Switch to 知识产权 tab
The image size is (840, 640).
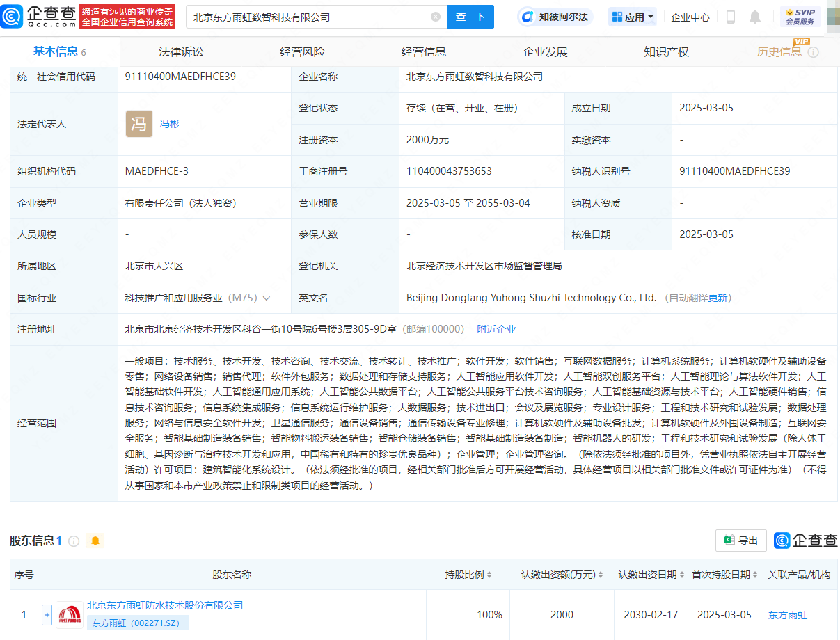tap(666, 51)
